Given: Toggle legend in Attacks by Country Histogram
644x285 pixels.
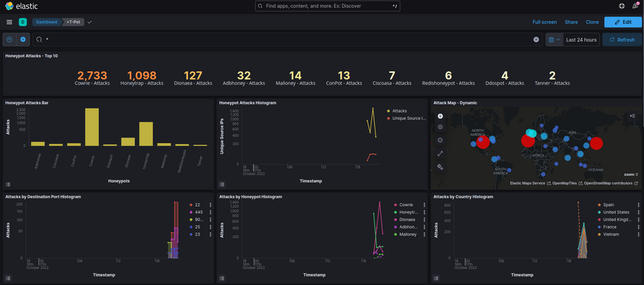Looking at the screenshot, I should pos(437,278).
